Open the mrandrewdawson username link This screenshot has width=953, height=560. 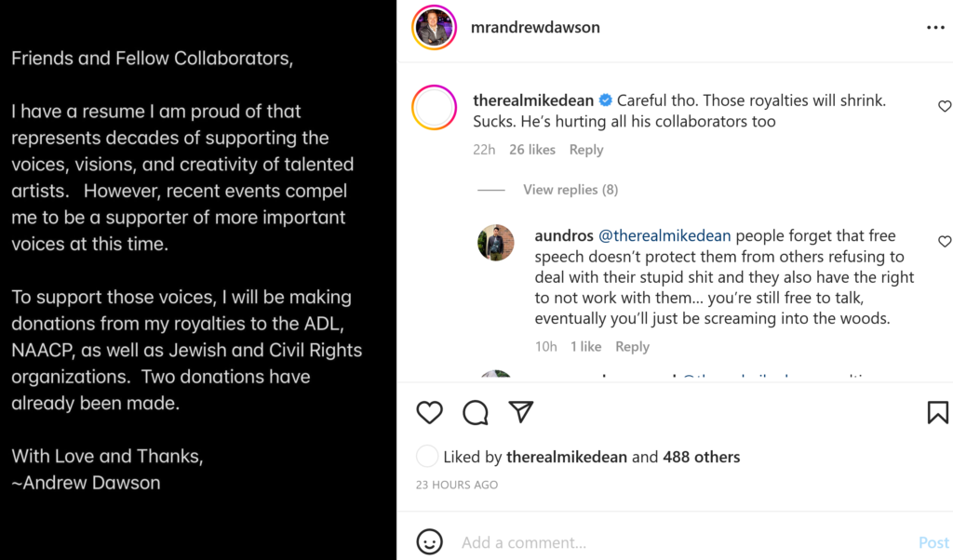point(536,28)
